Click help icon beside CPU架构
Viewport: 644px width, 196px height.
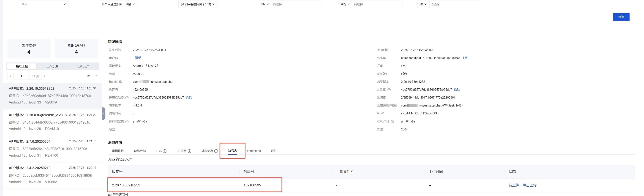click(392, 122)
